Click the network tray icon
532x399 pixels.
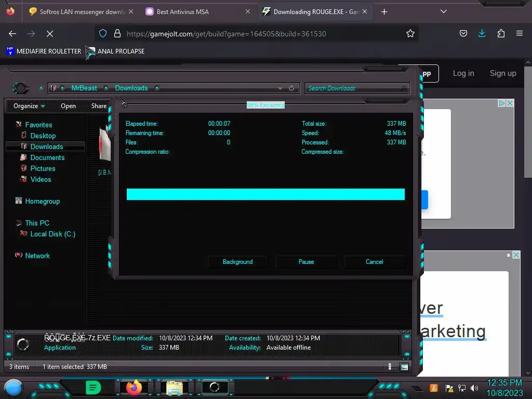pos(462,388)
